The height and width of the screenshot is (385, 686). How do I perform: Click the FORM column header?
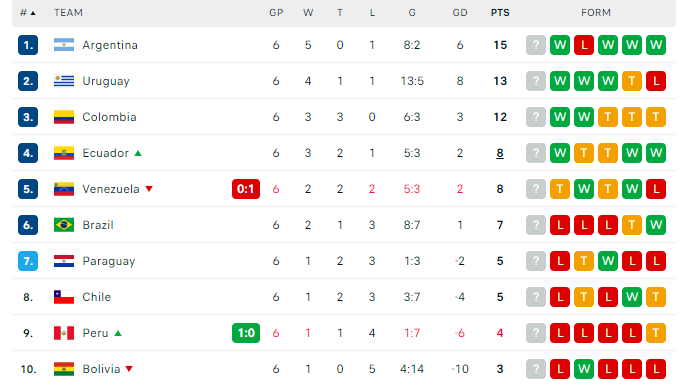tap(596, 13)
